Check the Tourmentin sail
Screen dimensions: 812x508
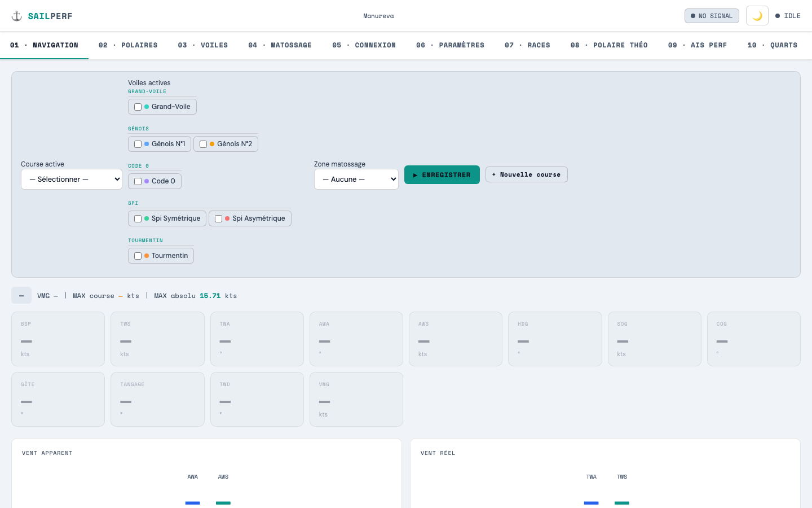[x=138, y=256]
